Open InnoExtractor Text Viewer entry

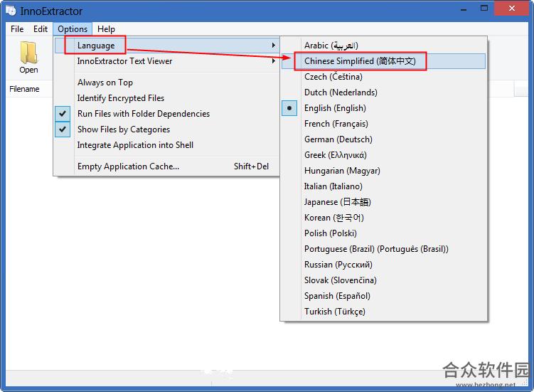point(167,61)
